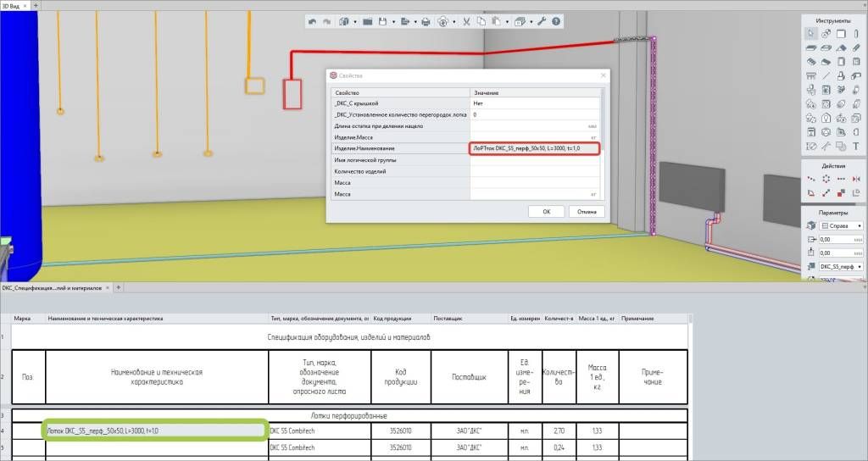Select the arrow pointer tool
868x461 pixels.
(811, 34)
